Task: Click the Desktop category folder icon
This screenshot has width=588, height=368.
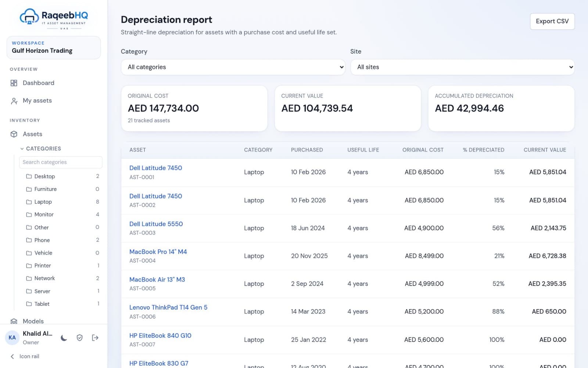Action: pos(29,177)
